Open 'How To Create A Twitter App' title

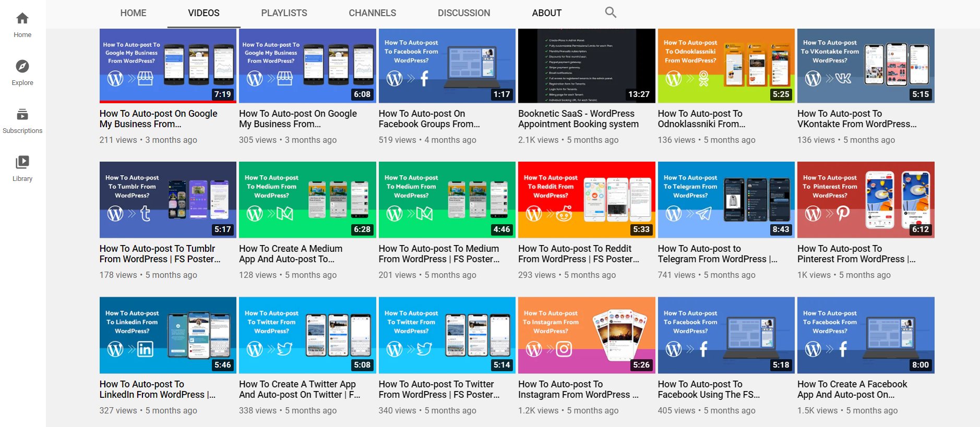(300, 389)
